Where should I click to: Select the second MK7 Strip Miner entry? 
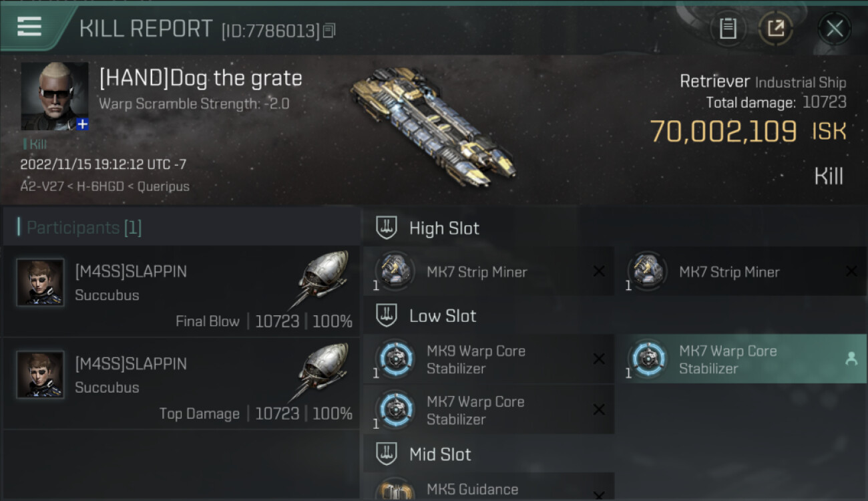(740, 272)
